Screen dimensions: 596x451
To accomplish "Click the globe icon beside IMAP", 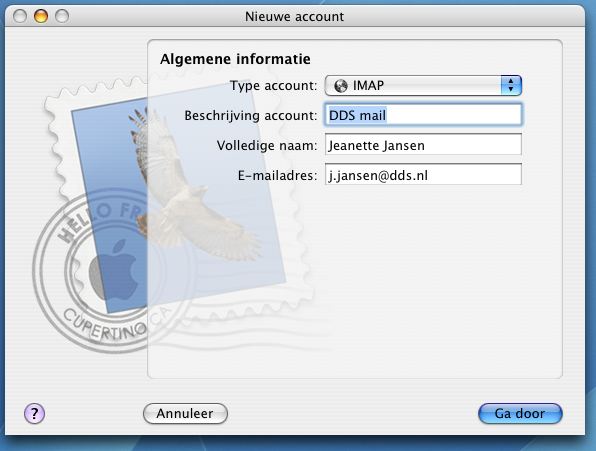I will tap(341, 86).
